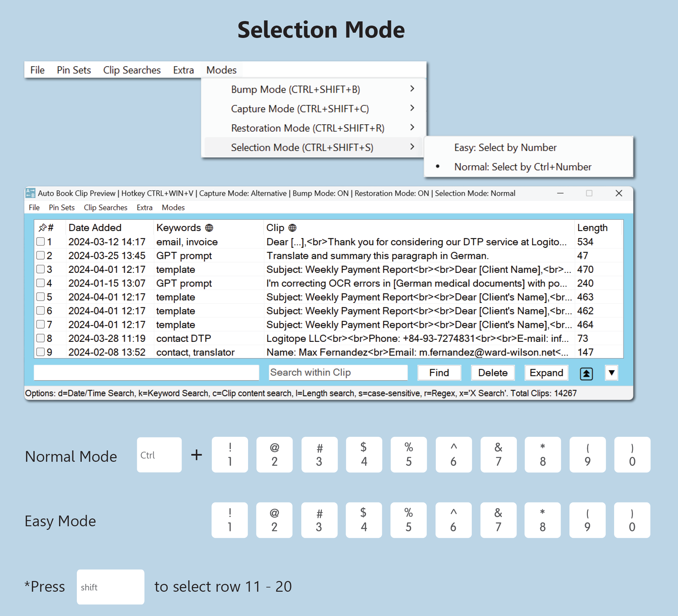678x616 pixels.
Task: Click the pin icon in column header
Action: [x=42, y=228]
